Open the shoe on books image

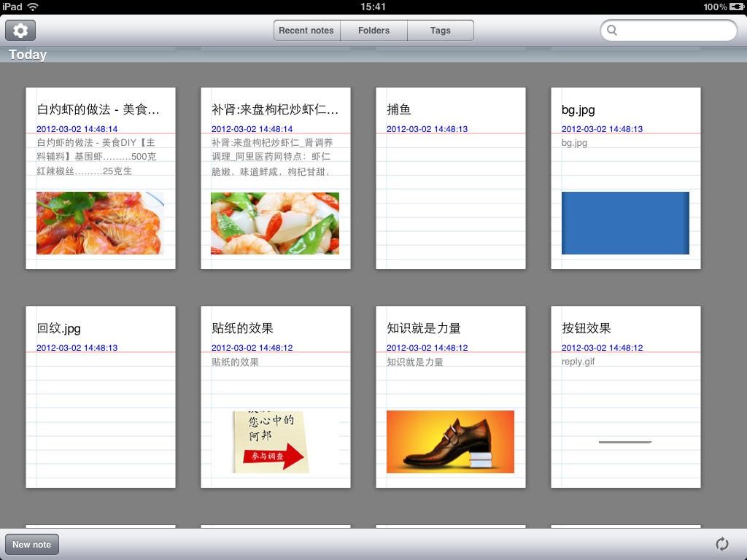tap(450, 442)
